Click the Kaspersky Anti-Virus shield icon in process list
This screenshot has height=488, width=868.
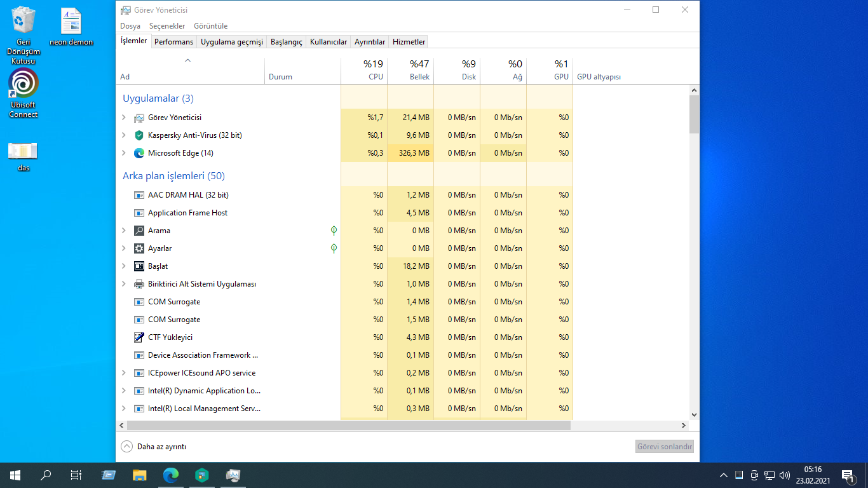[139, 135]
